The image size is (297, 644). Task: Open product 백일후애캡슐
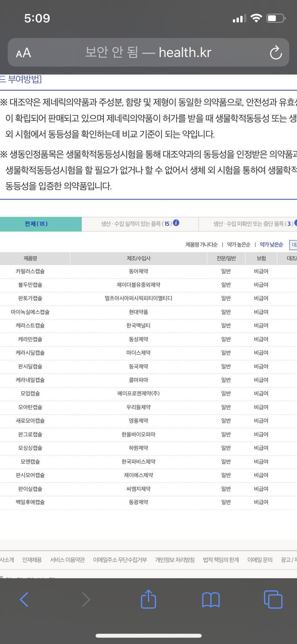(x=30, y=502)
